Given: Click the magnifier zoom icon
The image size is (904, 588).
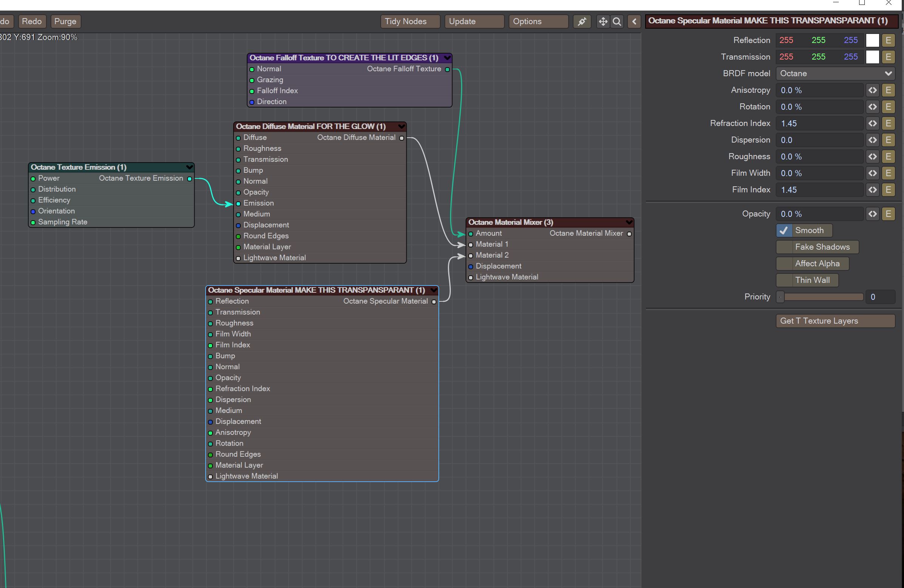Looking at the screenshot, I should coord(617,21).
